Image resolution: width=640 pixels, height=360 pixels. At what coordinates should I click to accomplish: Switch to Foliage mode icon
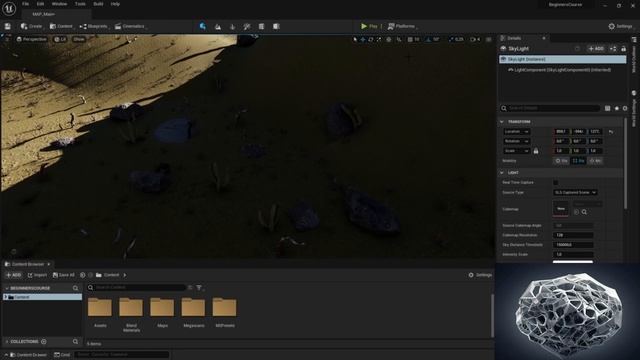(x=233, y=27)
